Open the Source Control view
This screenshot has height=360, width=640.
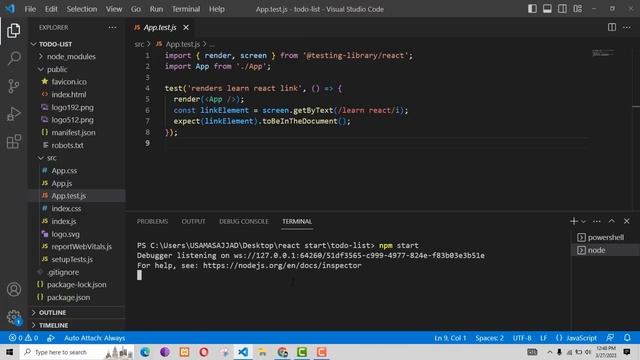tap(13, 86)
